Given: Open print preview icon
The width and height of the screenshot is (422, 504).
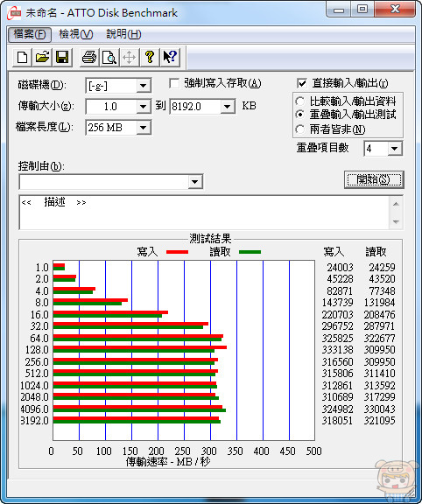Looking at the screenshot, I should tap(109, 58).
